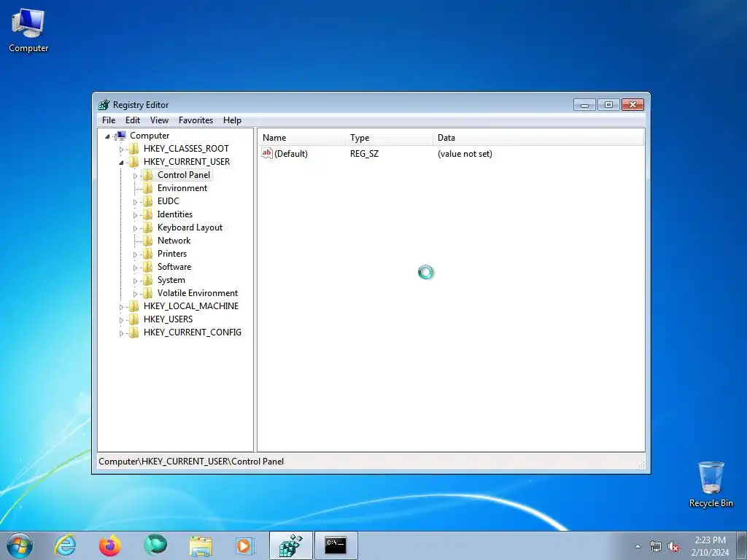This screenshot has height=560, width=747.
Task: Expand HKEY_LOCAL_MACHINE arrow
Action: [121, 307]
